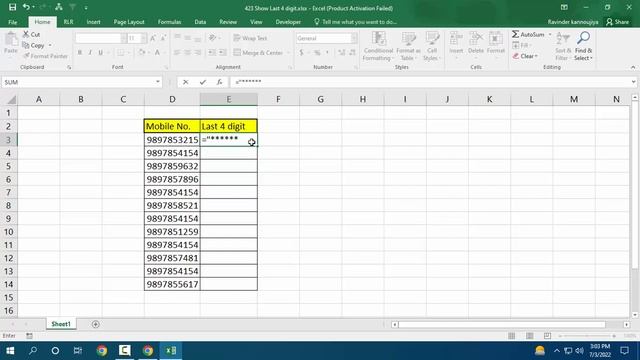Click the Cut scissors icon

[26, 34]
